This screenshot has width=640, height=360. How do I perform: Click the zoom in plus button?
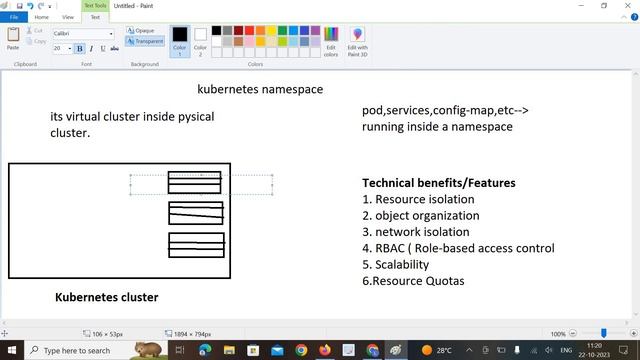click(x=633, y=333)
